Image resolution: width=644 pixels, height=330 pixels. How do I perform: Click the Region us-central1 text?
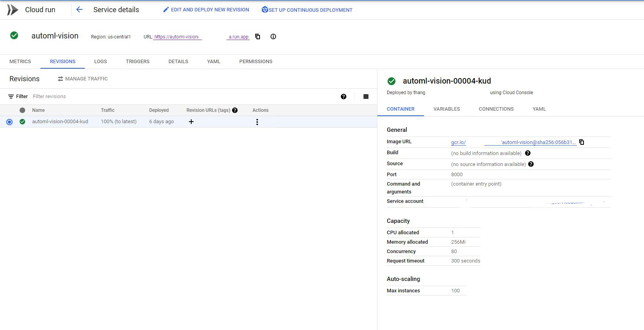111,37
